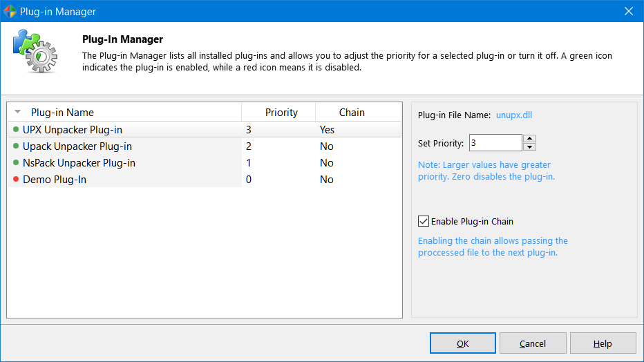
Task: Click the bold Plug-In Manager heading
Action: coord(122,39)
